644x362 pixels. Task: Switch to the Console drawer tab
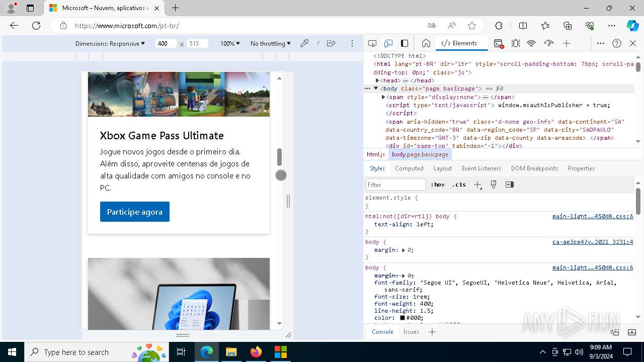382,332
